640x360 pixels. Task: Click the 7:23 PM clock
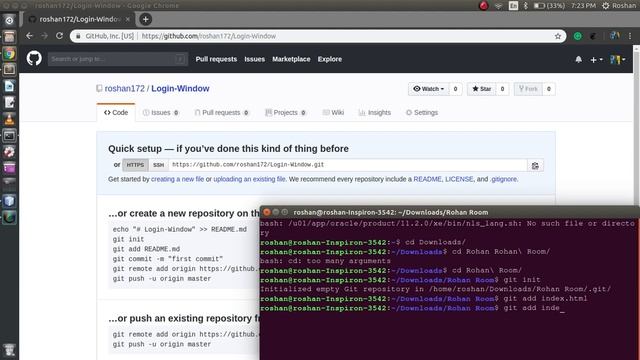583,6
